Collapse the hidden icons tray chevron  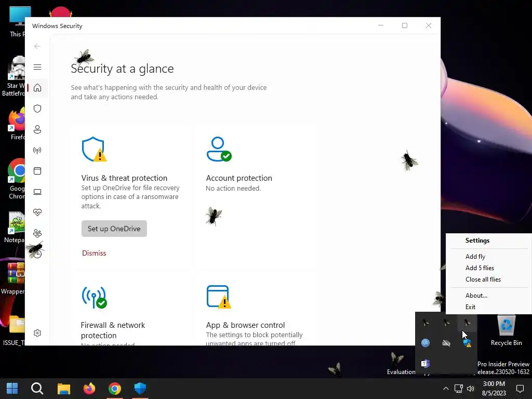(446, 389)
